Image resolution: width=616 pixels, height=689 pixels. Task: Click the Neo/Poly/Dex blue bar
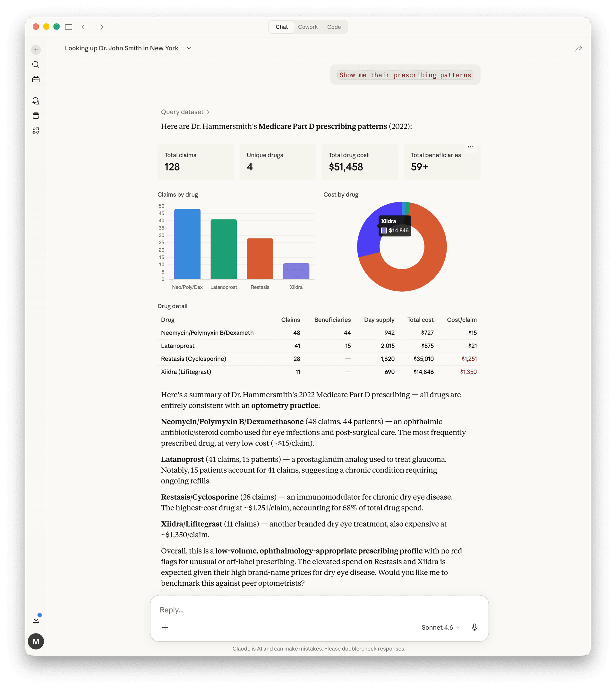(x=187, y=244)
